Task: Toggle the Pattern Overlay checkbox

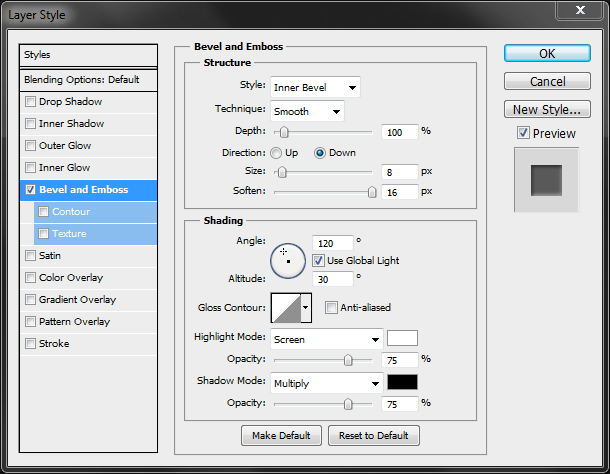Action: tap(30, 321)
